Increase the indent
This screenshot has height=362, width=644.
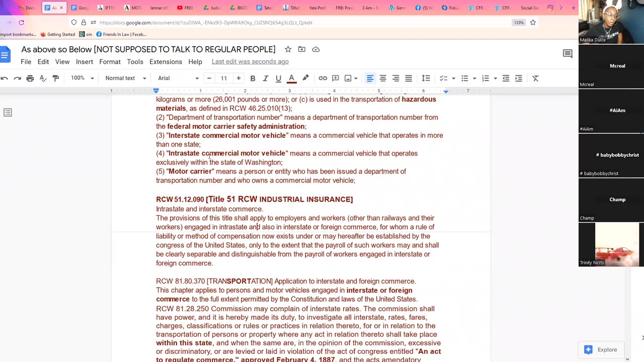click(x=519, y=78)
